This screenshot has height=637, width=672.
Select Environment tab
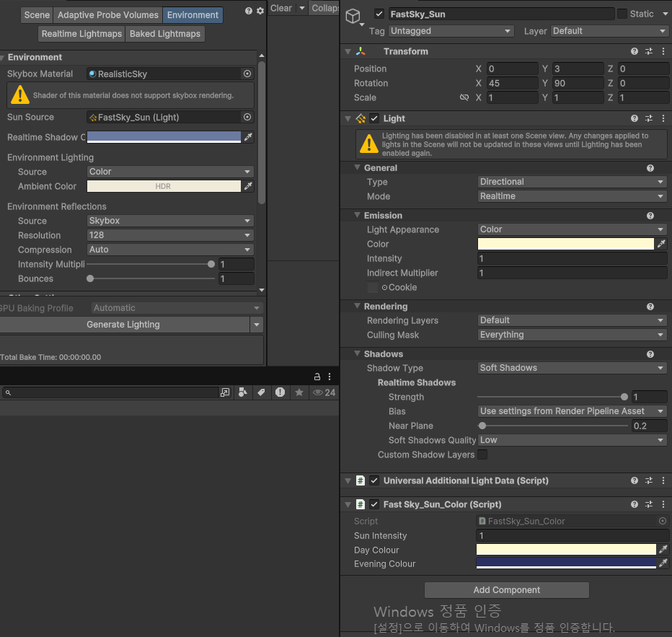click(193, 15)
